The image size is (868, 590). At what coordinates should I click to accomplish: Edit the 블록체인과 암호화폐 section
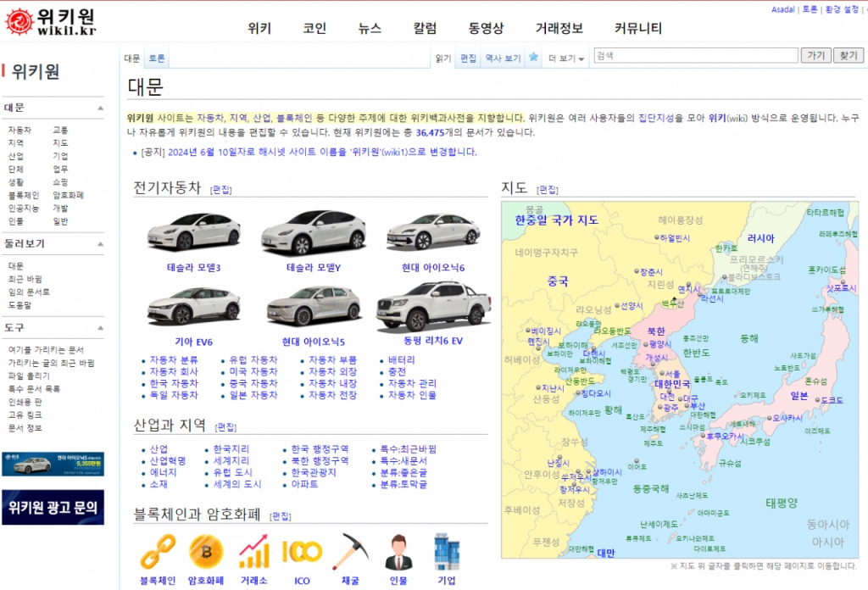coord(280,516)
